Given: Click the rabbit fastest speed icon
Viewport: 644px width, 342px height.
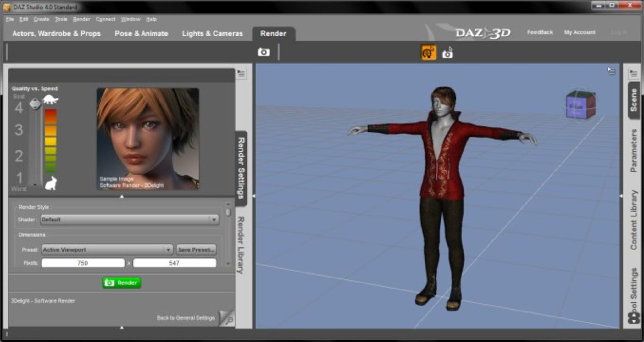Looking at the screenshot, I should point(51,183).
